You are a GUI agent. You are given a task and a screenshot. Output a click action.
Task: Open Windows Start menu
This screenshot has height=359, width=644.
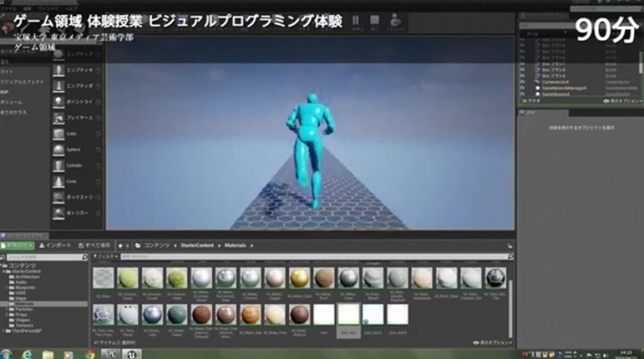6,354
